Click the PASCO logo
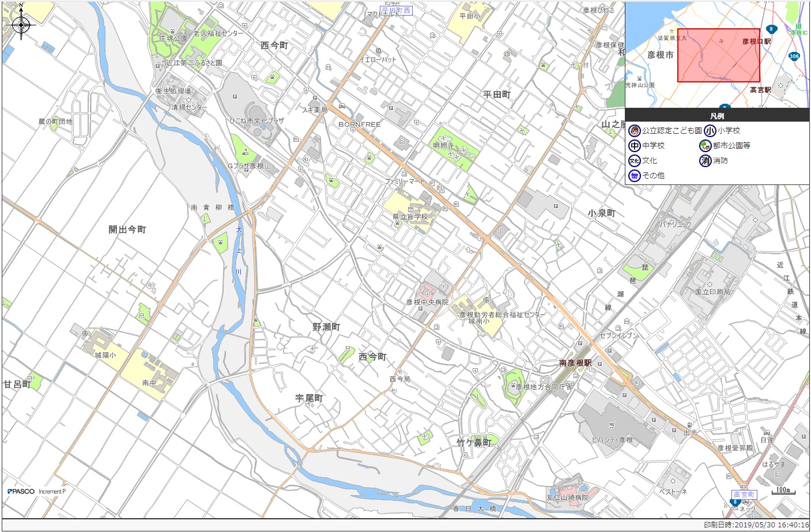The image size is (811, 532). click(21, 491)
